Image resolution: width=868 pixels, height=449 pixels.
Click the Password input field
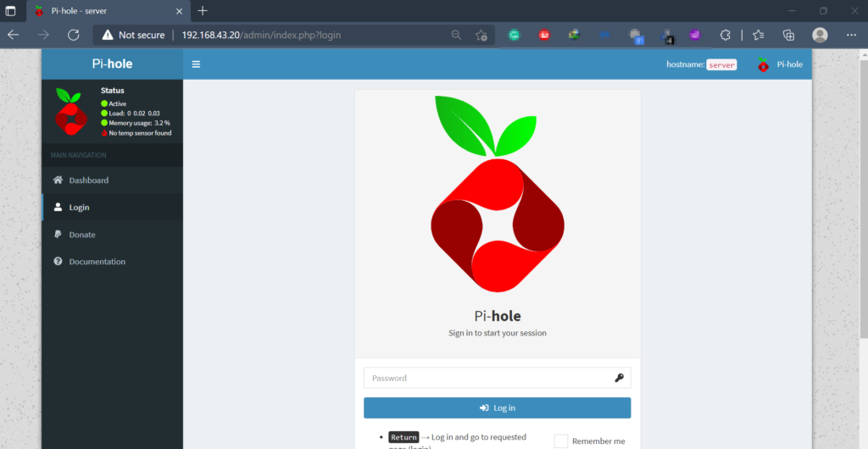click(497, 378)
